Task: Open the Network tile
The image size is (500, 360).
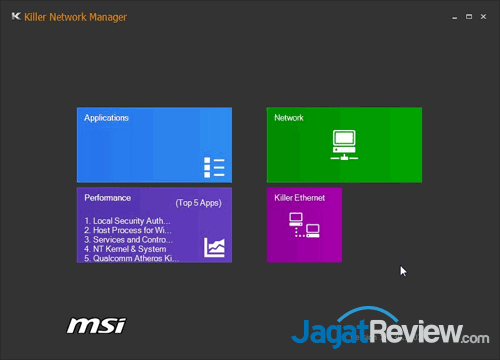Action: [x=344, y=145]
